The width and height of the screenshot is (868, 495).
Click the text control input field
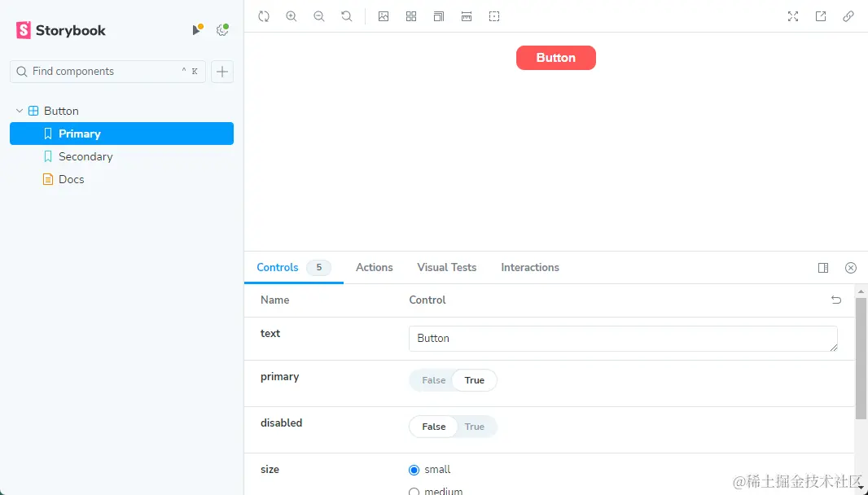623,339
